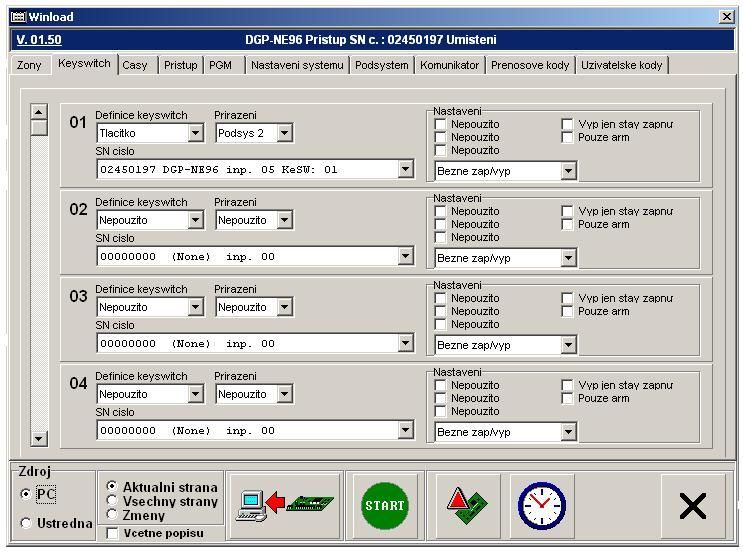Enable Pouze arm for keyswitch 01
This screenshot has width=743, height=552.
567,138
